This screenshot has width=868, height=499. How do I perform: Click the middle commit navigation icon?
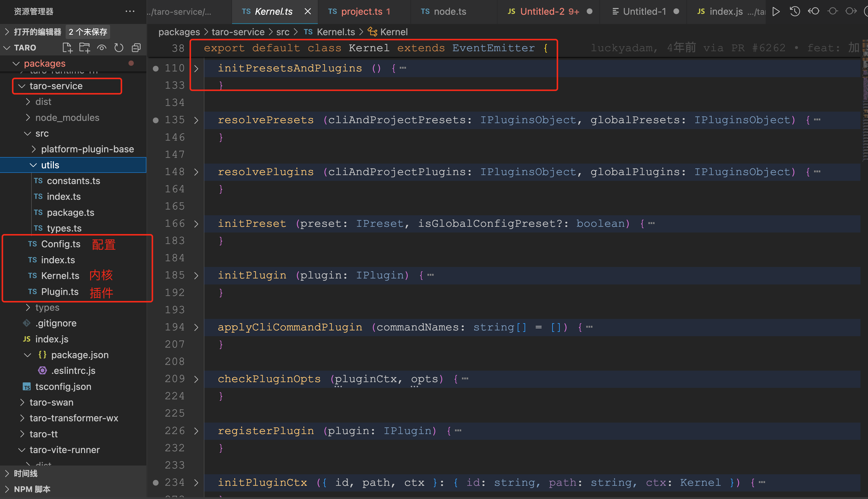[832, 11]
